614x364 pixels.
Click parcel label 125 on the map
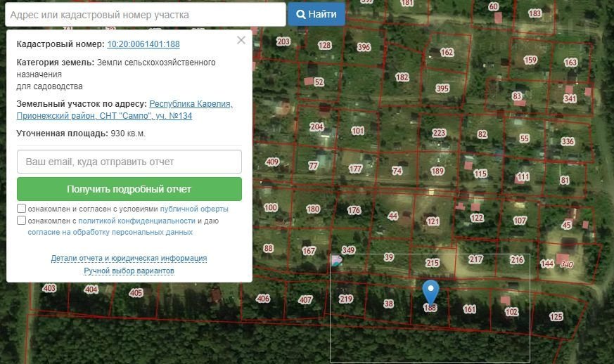pos(556,317)
